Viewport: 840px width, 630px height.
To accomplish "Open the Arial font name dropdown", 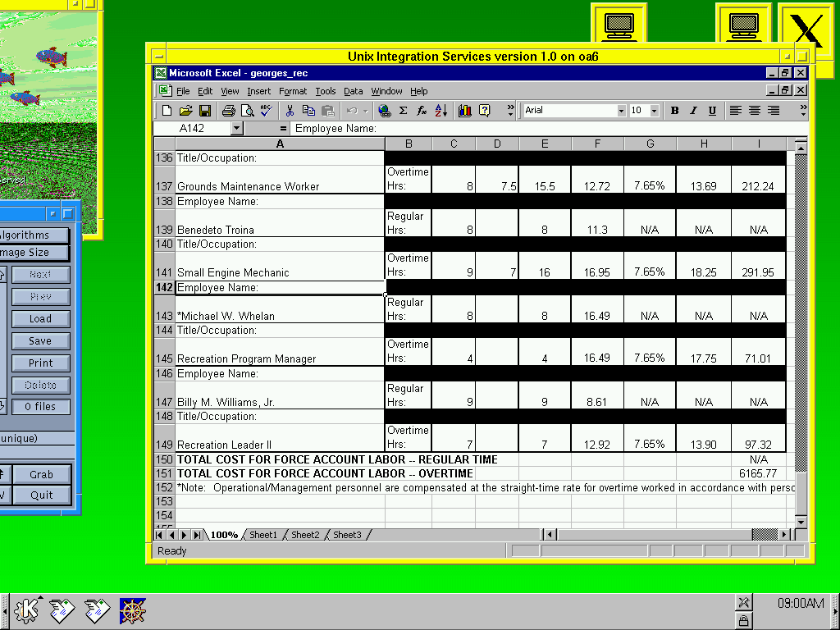I will (x=621, y=111).
